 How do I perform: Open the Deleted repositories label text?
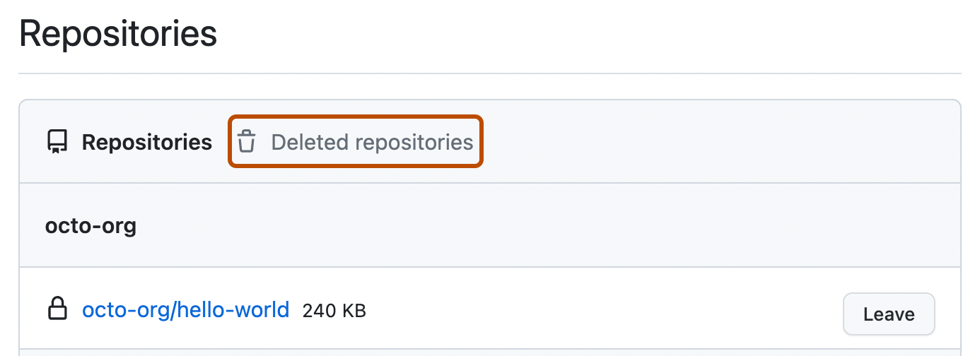(x=372, y=142)
